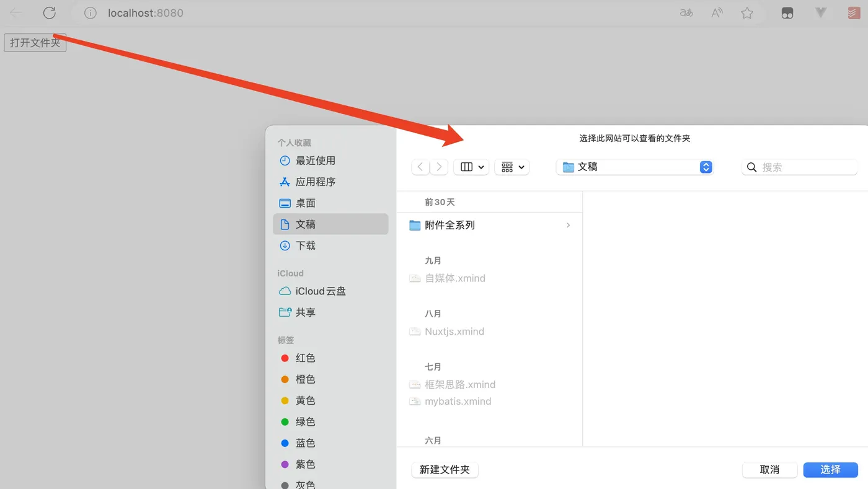The image size is (868, 489).
Task: Go forward in the file dialog history
Action: (439, 167)
